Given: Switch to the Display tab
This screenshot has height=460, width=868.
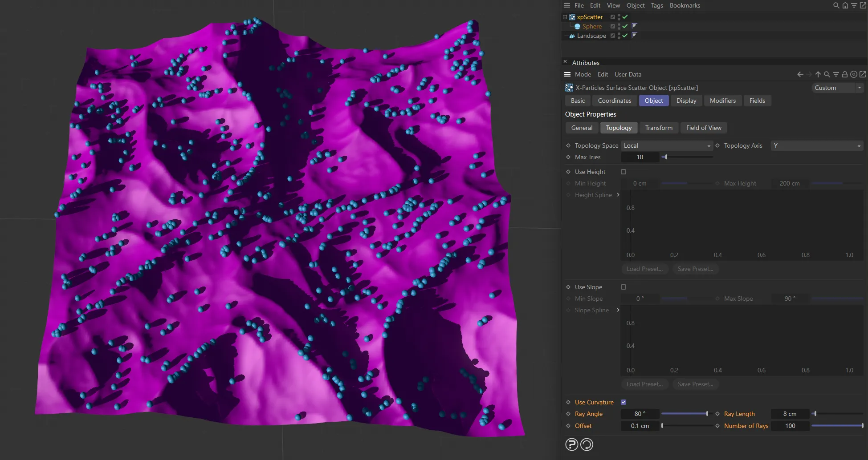Looking at the screenshot, I should 686,101.
